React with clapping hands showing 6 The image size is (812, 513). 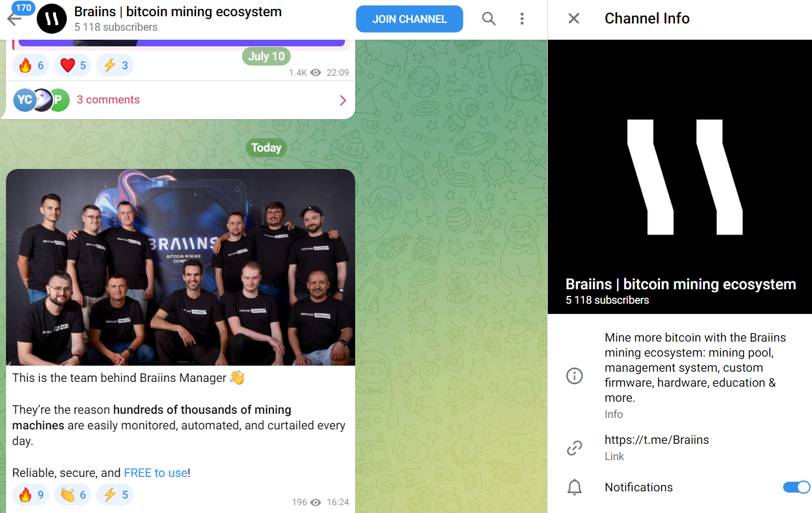tap(73, 495)
